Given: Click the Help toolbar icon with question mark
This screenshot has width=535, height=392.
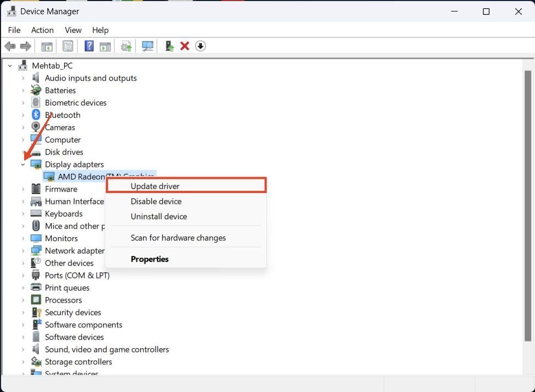Looking at the screenshot, I should (89, 47).
